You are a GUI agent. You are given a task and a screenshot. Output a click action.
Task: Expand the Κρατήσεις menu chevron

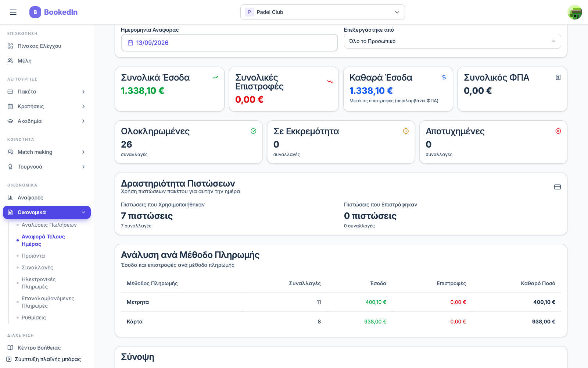point(83,106)
